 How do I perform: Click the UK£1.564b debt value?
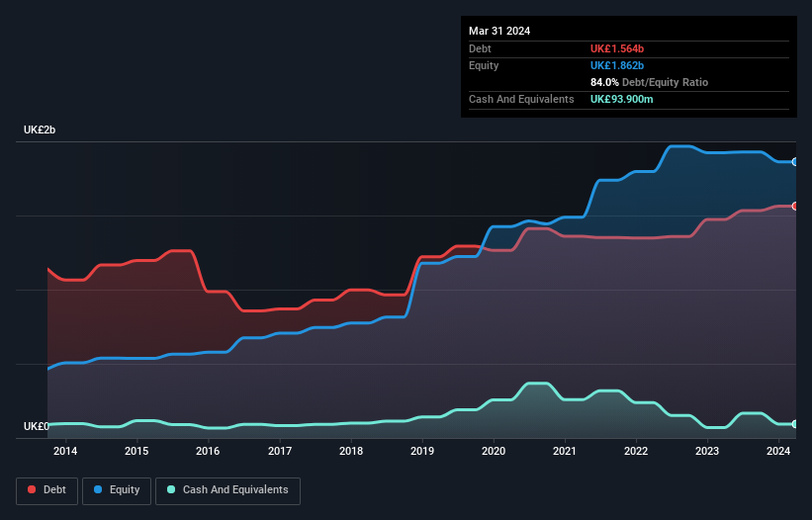[x=617, y=48]
